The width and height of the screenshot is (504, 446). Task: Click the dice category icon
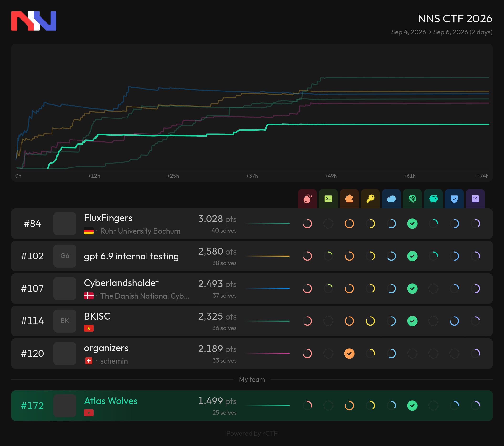coord(475,199)
